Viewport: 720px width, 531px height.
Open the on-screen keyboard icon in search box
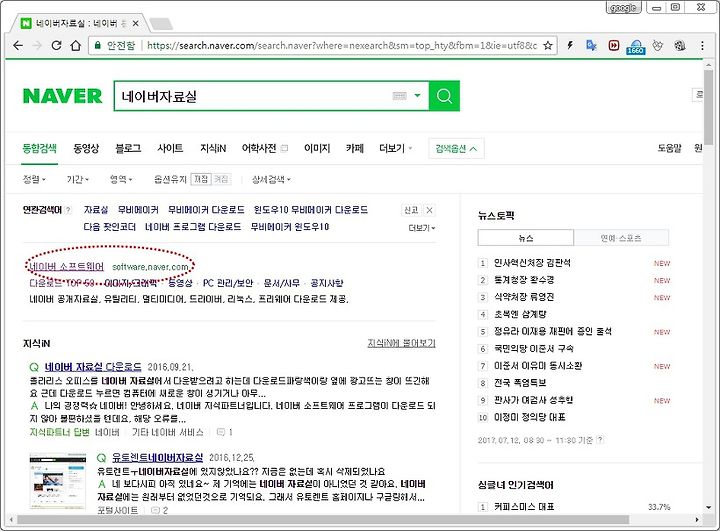(x=399, y=96)
